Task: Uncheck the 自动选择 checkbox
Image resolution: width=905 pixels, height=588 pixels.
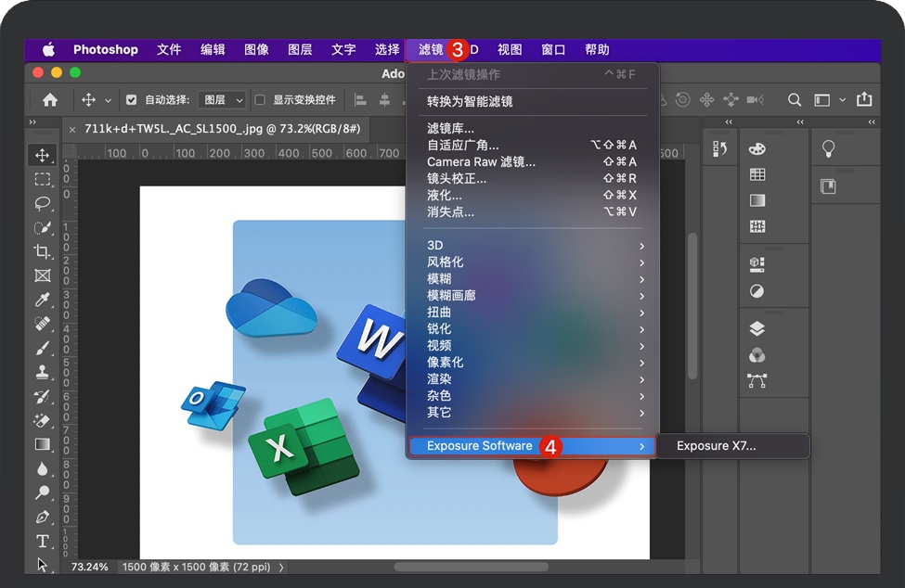Action: (132, 100)
